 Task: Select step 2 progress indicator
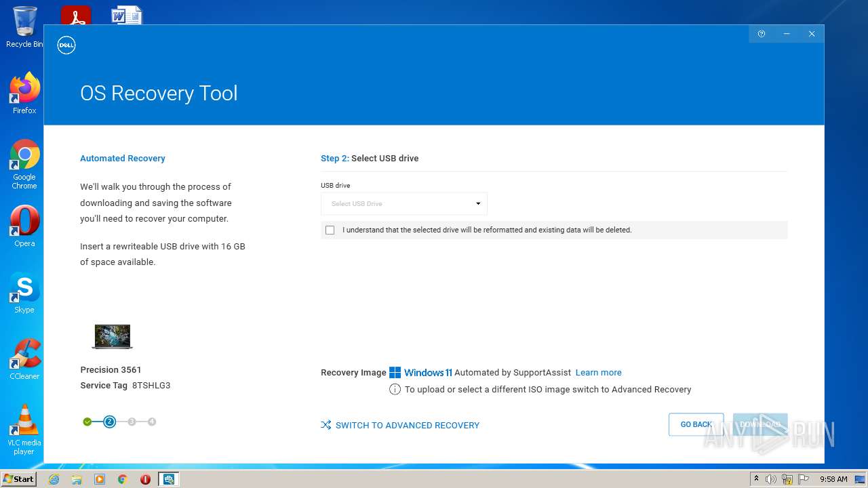(x=109, y=422)
